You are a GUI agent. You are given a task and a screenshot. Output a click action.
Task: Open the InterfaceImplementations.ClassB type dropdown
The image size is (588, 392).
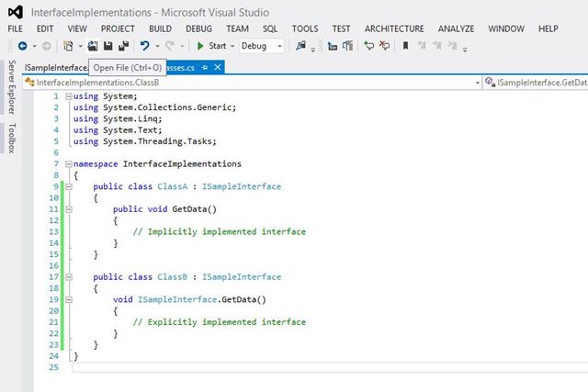(478, 83)
